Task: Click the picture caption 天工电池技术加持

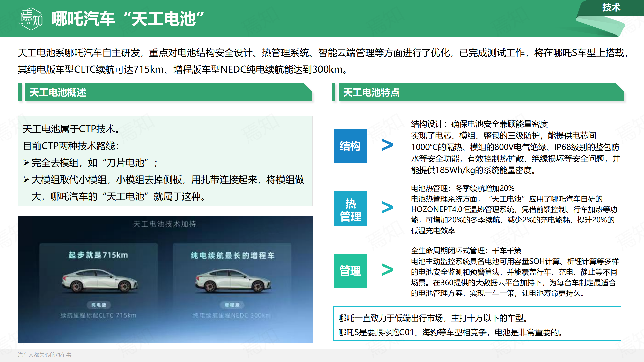Action: point(165,224)
